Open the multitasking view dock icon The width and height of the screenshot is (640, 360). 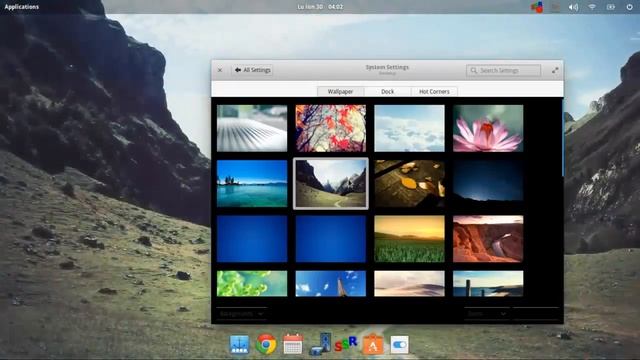point(239,344)
